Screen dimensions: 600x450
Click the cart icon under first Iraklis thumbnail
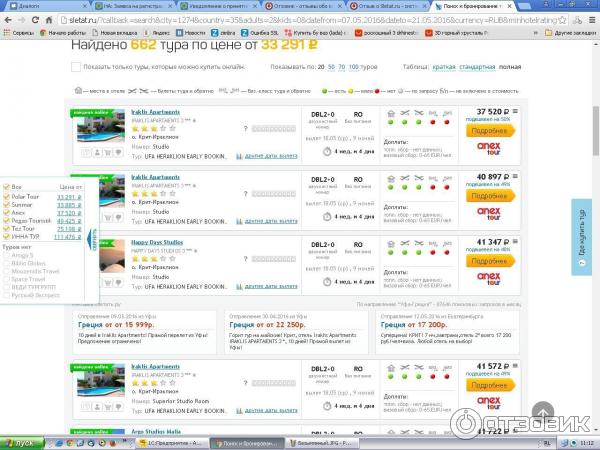[x=106, y=153]
